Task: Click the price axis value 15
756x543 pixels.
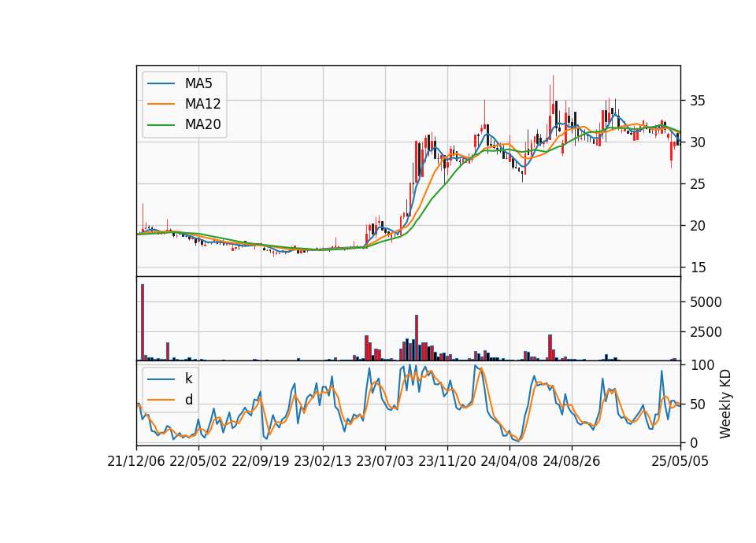Action: 698,268
